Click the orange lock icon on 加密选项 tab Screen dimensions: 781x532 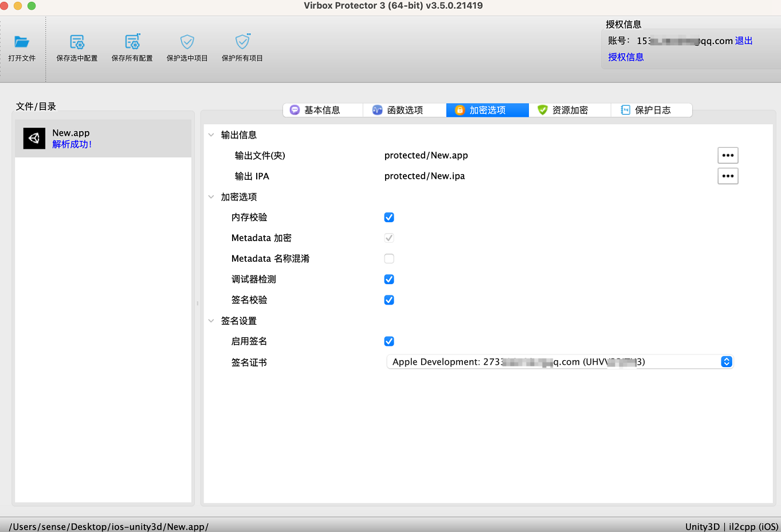click(x=460, y=110)
